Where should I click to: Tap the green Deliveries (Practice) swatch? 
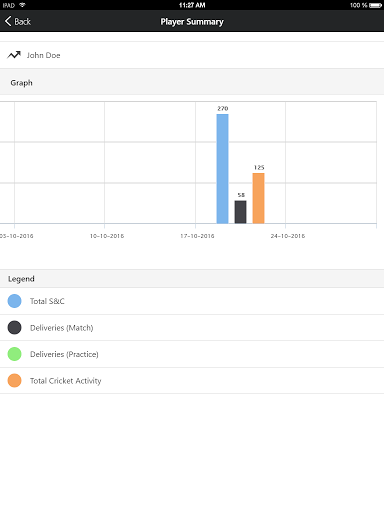tap(14, 354)
